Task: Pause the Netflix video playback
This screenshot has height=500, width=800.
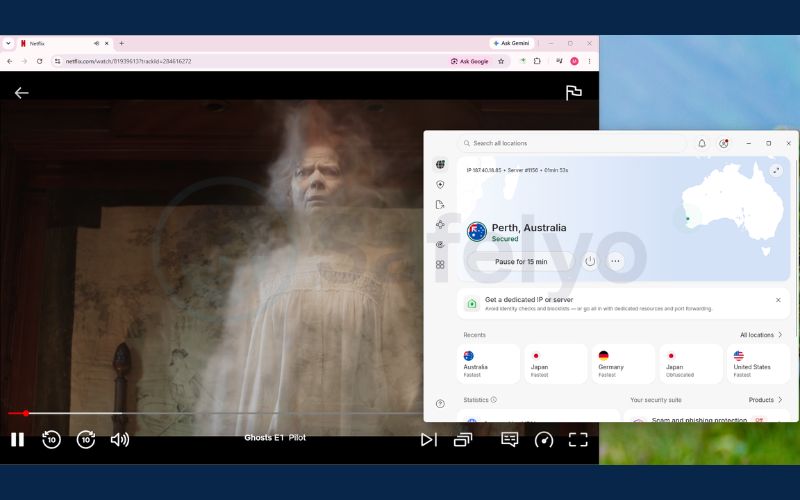Action: click(17, 439)
